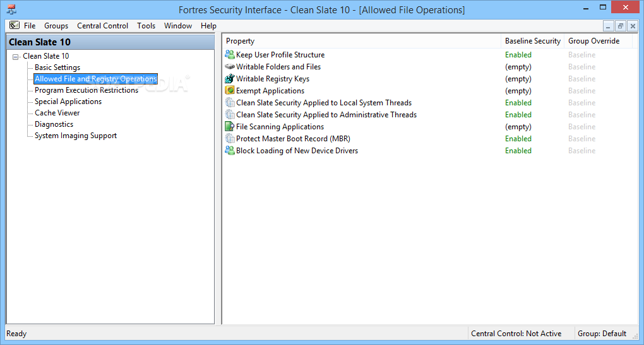This screenshot has height=345, width=644.
Task: Select Keep User Profile Structure property
Action: (x=280, y=55)
